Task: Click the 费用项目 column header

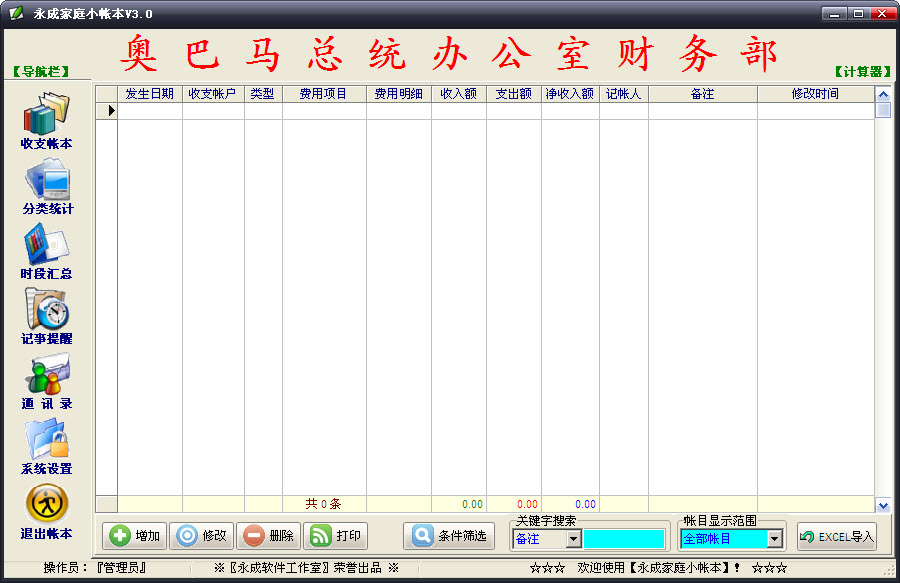Action: pos(324,94)
